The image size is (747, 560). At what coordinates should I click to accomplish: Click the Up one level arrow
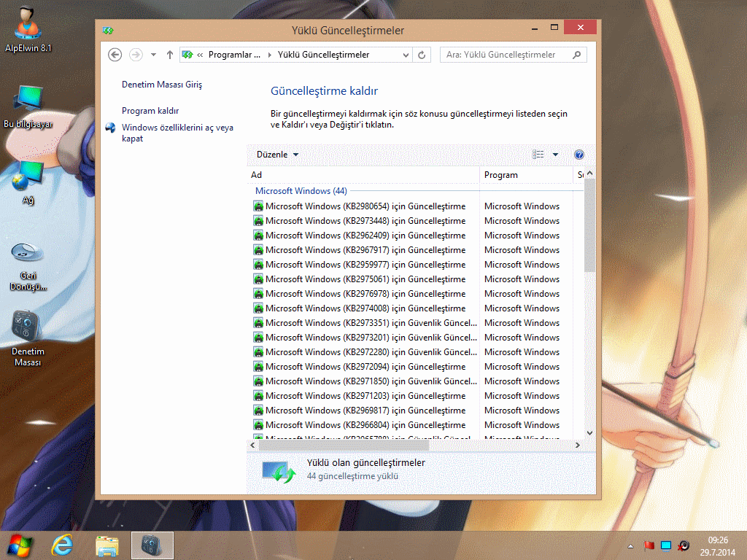[x=170, y=55]
